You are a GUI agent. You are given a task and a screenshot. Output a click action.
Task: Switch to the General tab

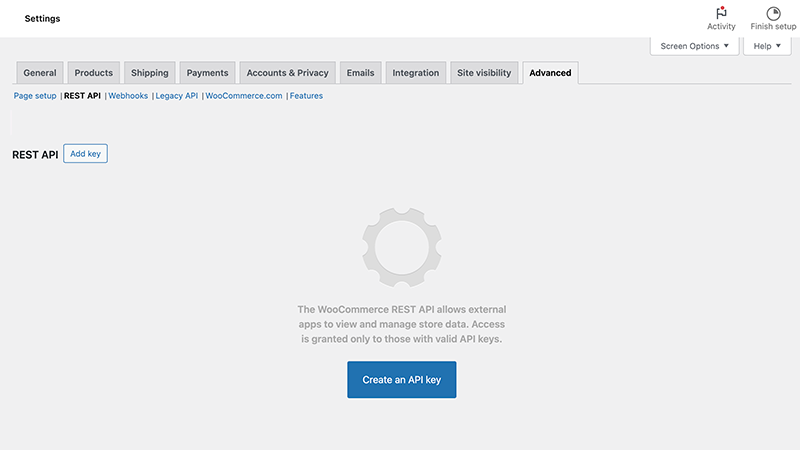(x=40, y=73)
